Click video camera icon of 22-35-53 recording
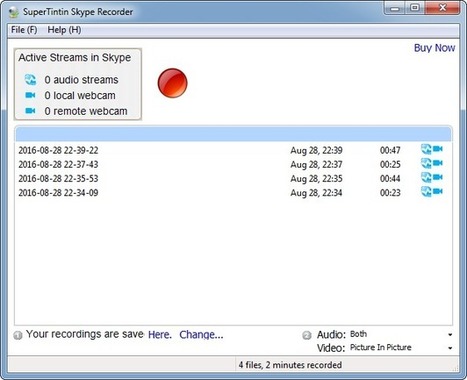The image size is (467, 380). point(438,177)
